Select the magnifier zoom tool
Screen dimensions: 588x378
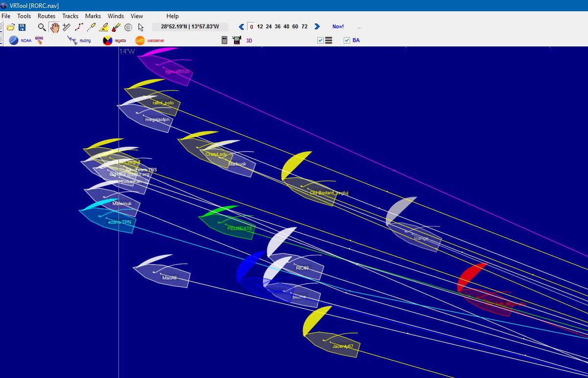point(42,27)
